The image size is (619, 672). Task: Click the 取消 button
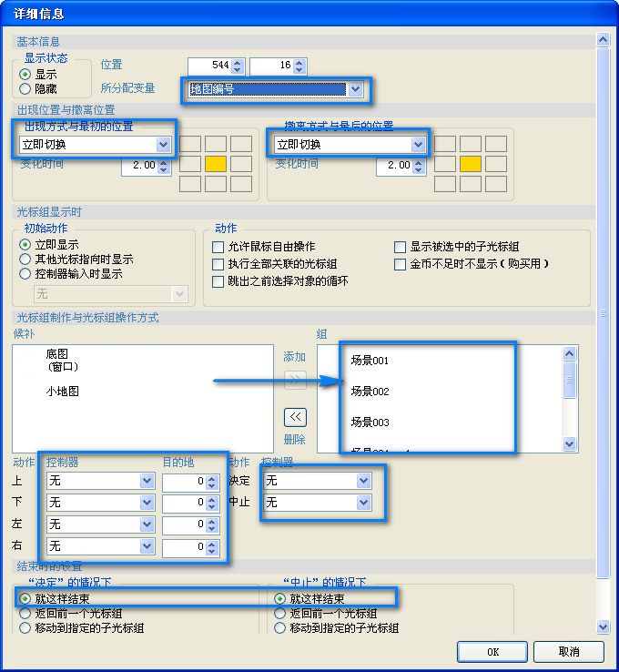[x=569, y=652]
